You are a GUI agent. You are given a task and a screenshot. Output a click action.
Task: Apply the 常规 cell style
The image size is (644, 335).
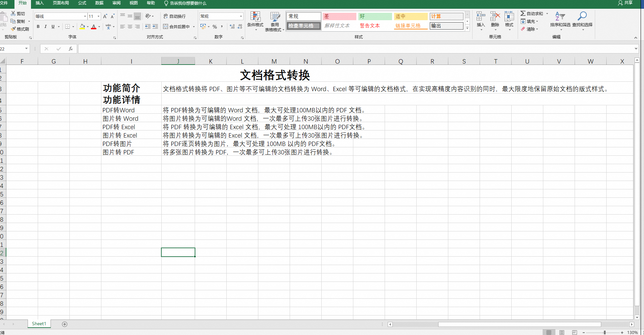point(303,16)
